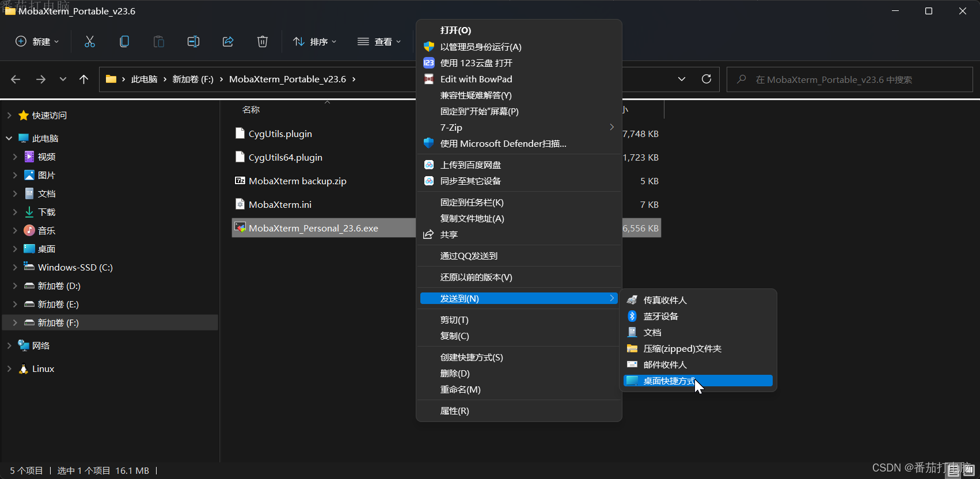Click 新加卷 (F:) in the address breadcrumb

coord(193,79)
